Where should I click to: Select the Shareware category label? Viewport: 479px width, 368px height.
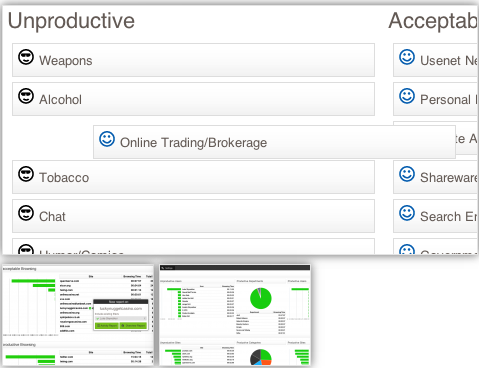click(x=449, y=178)
